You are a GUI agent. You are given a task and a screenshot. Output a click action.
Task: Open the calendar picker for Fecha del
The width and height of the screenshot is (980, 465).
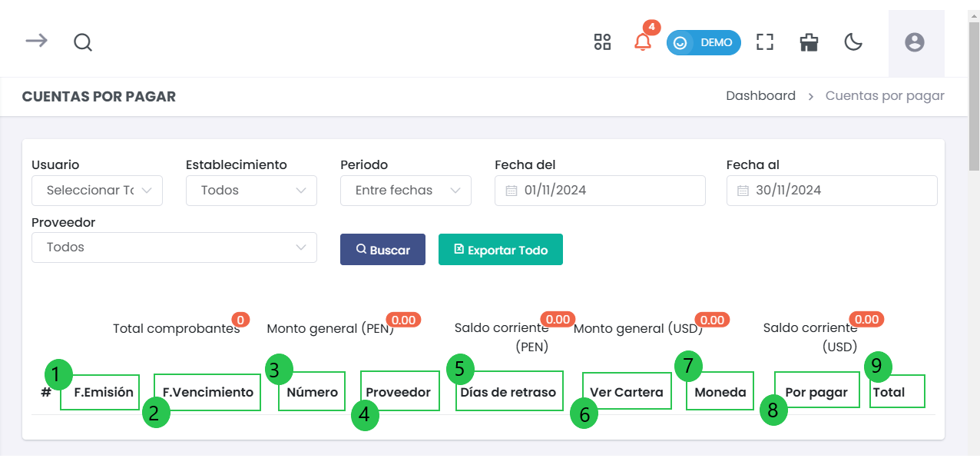tap(512, 190)
